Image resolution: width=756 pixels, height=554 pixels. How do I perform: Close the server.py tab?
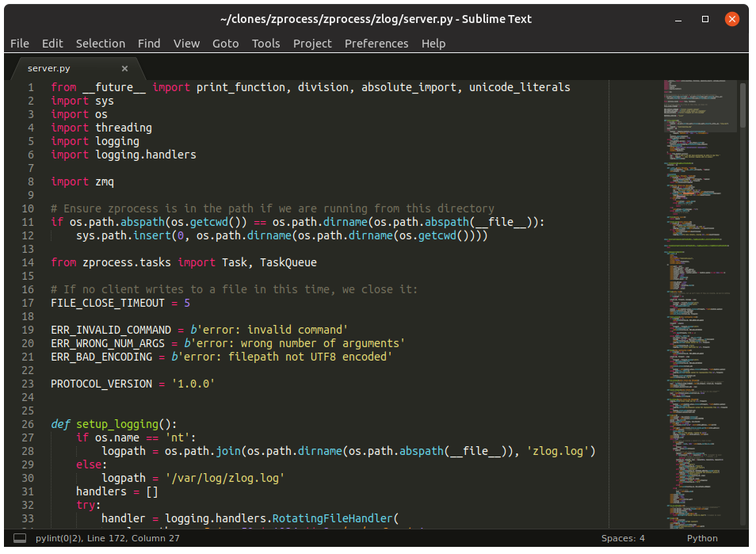tap(125, 68)
